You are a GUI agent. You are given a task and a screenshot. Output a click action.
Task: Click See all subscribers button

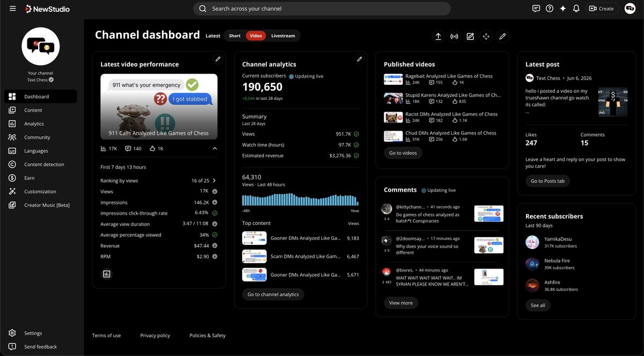click(538, 305)
